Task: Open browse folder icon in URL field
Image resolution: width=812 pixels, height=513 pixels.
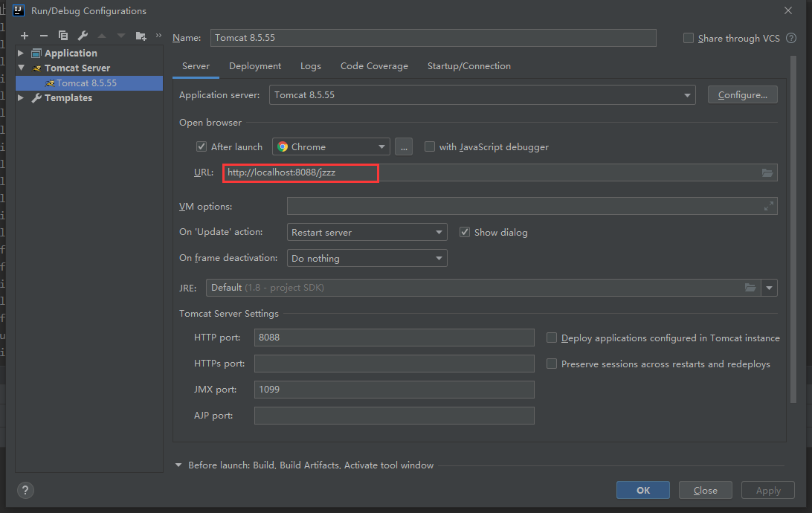Action: pyautogui.click(x=767, y=173)
